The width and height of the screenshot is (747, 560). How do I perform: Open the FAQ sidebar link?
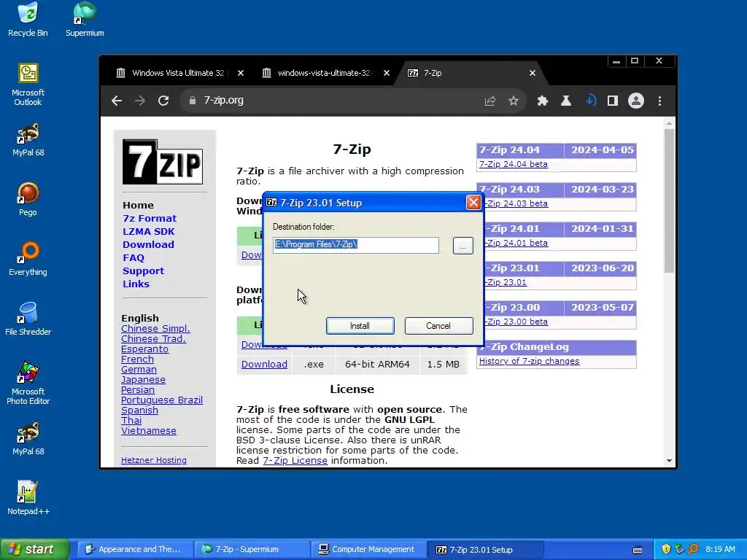[x=133, y=257]
